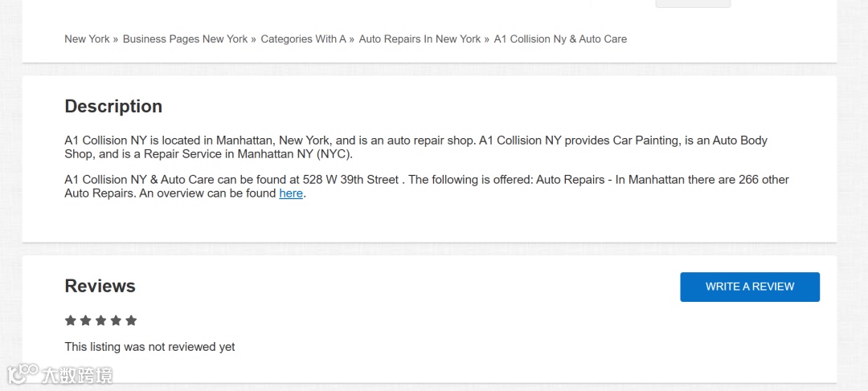The width and height of the screenshot is (868, 391).
Task: Select the second rating star
Action: tap(86, 320)
